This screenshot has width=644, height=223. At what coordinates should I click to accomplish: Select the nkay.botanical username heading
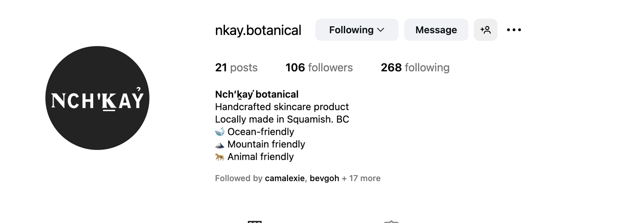click(x=258, y=30)
